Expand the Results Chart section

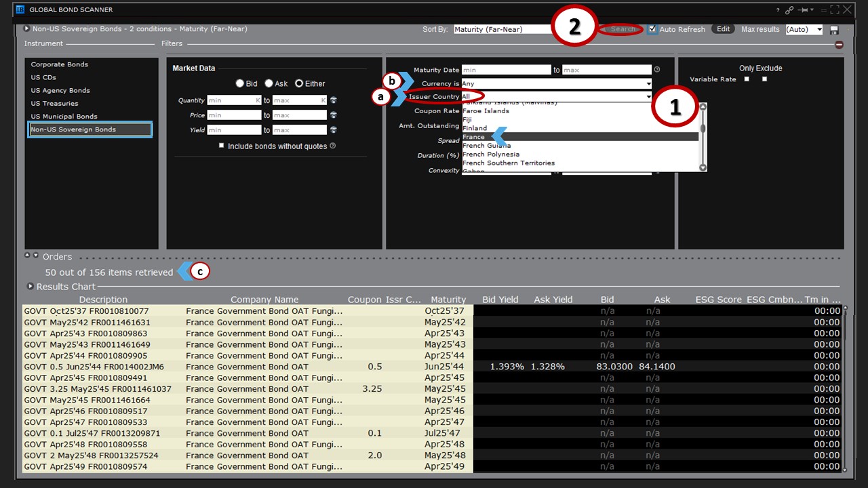pos(31,287)
